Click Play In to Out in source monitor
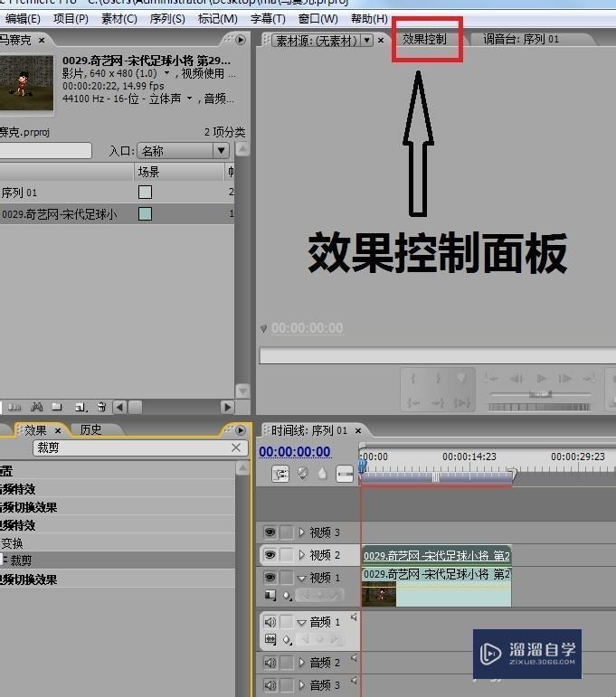This screenshot has height=697, width=616. (x=462, y=402)
